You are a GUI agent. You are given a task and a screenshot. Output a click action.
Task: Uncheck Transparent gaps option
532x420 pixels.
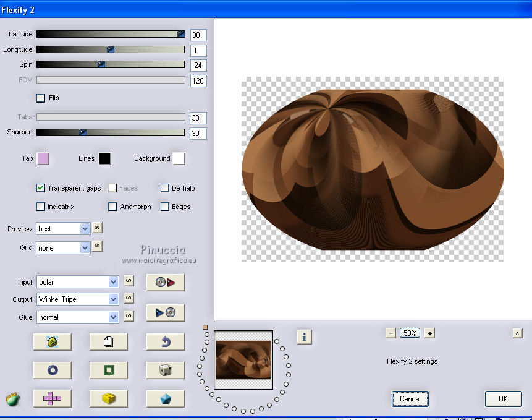pyautogui.click(x=41, y=188)
